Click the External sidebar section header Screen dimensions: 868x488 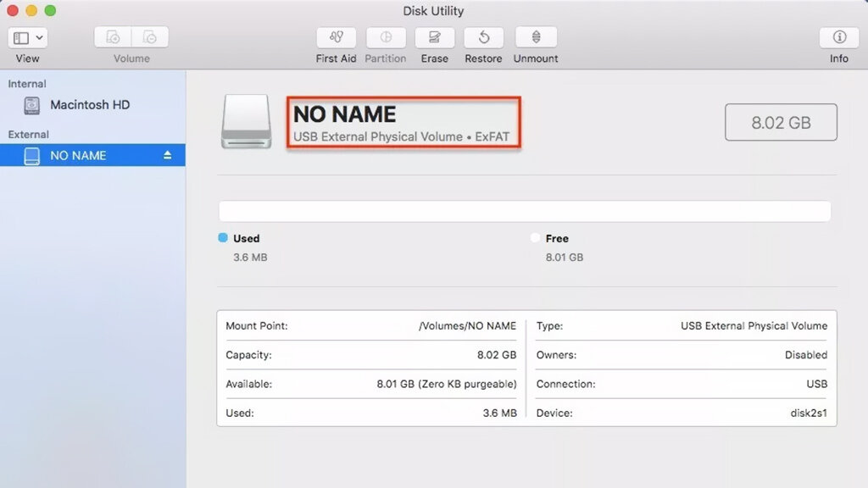28,135
